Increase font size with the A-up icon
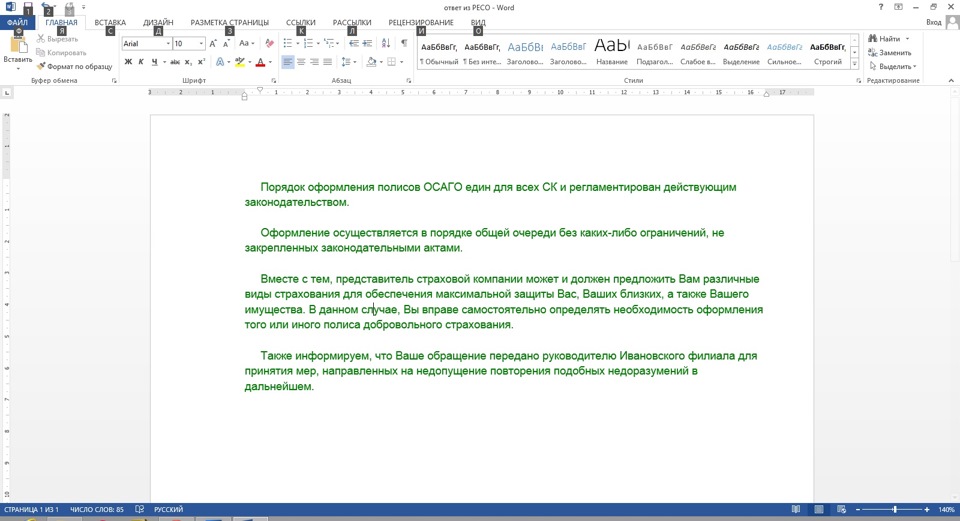Screen dimensions: 960x521 click(212, 43)
